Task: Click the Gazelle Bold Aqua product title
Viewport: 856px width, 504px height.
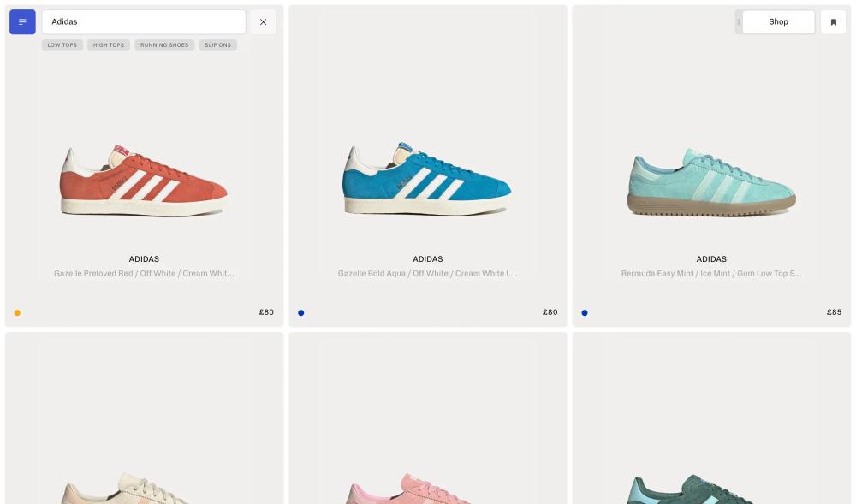Action: pyautogui.click(x=427, y=273)
